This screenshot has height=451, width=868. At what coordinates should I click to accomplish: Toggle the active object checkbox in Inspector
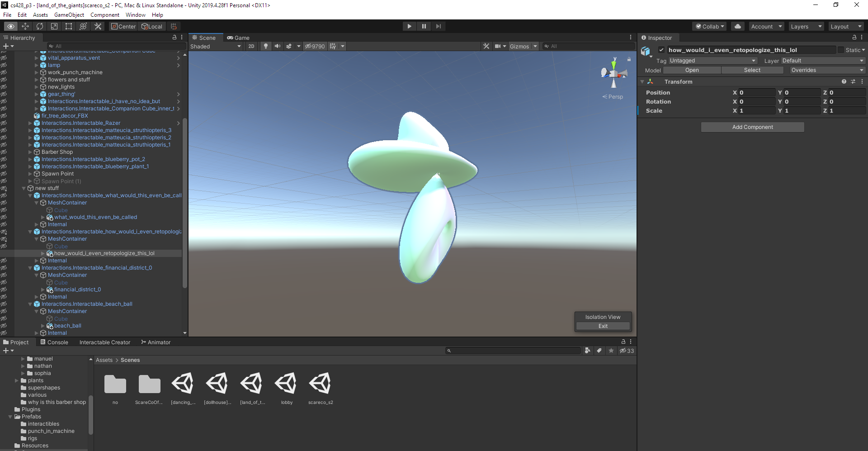pos(661,50)
